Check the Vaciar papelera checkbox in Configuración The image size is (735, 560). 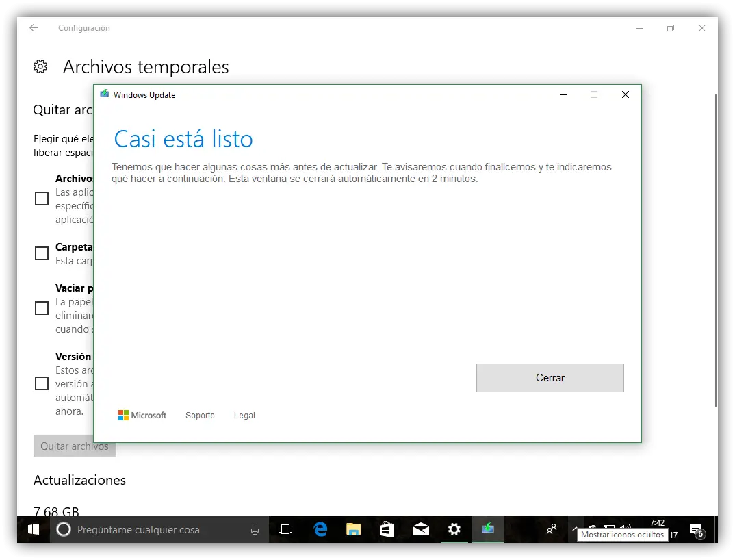[42, 308]
